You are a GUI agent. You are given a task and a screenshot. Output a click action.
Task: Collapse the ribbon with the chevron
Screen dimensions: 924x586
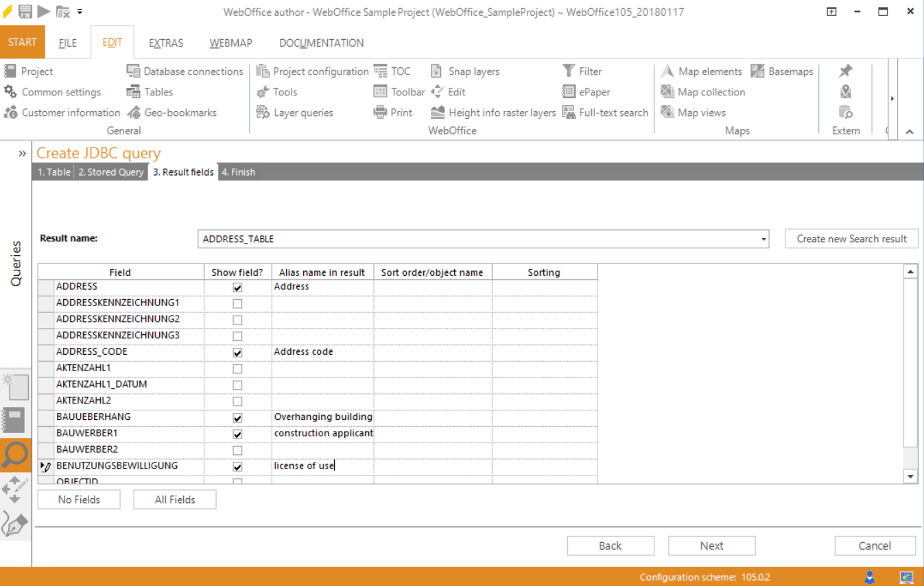pos(910,130)
